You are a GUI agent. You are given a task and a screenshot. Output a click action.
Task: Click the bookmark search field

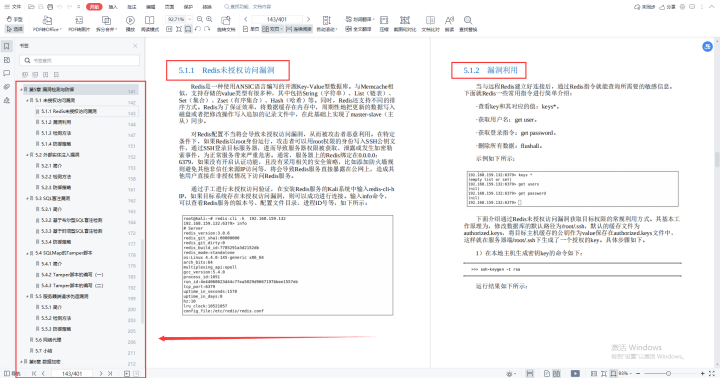79,60
